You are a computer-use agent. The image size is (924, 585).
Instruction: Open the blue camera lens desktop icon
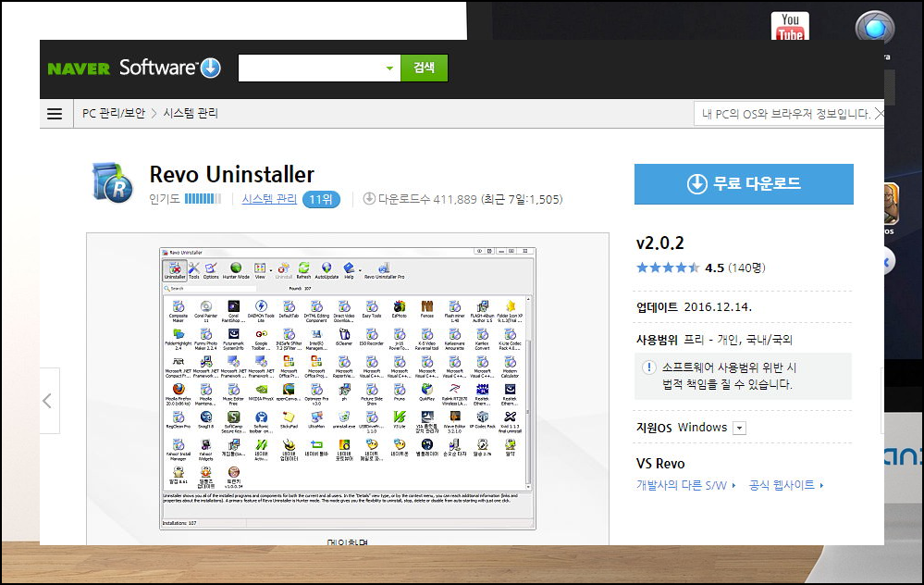(874, 27)
